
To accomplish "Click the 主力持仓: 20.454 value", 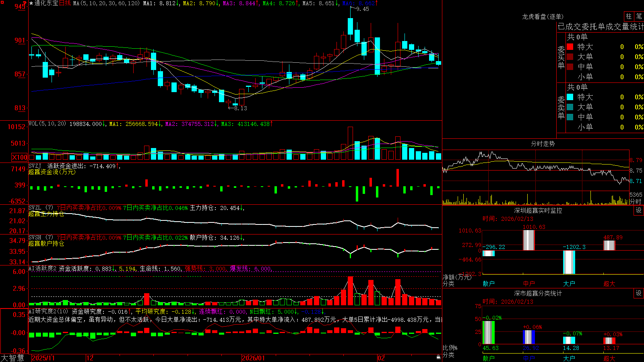I will 217,208.
